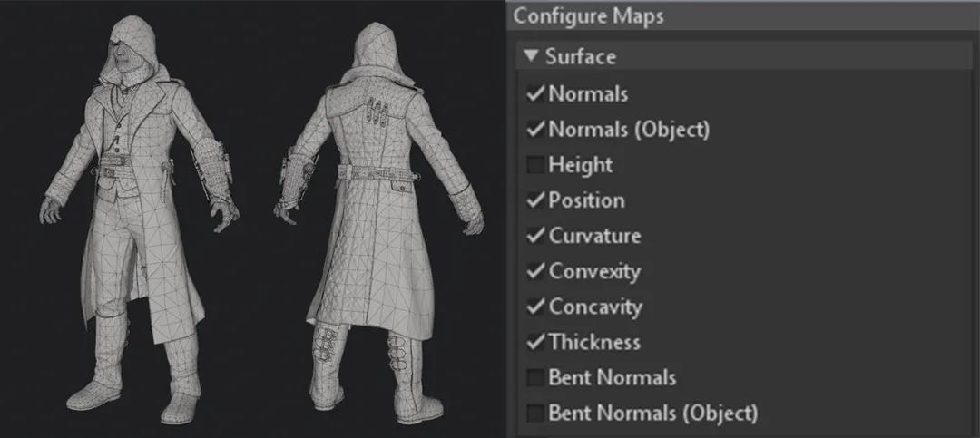Click the Surface section label
Image resolution: width=980 pixels, height=438 pixels.
(581, 56)
